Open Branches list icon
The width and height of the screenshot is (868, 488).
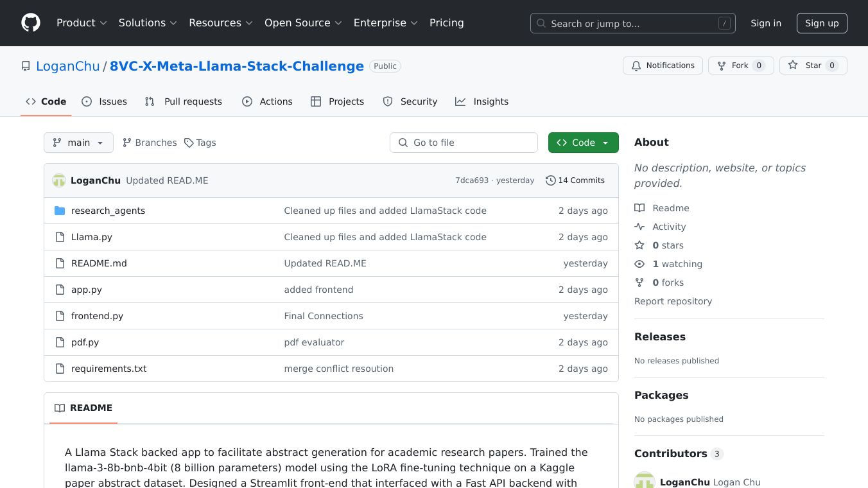[127, 143]
